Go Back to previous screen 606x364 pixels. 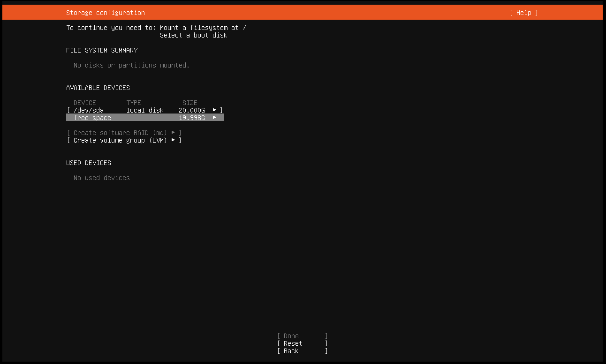click(303, 351)
